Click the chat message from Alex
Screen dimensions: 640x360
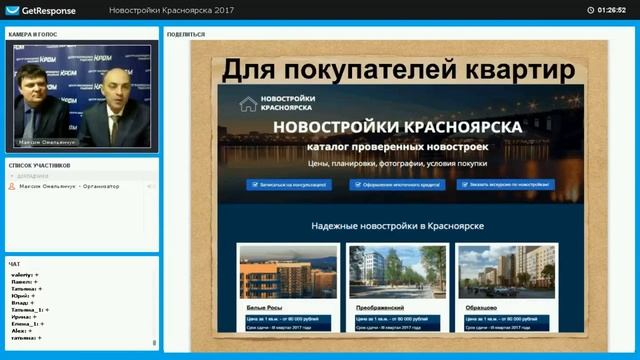pyautogui.click(x=21, y=331)
